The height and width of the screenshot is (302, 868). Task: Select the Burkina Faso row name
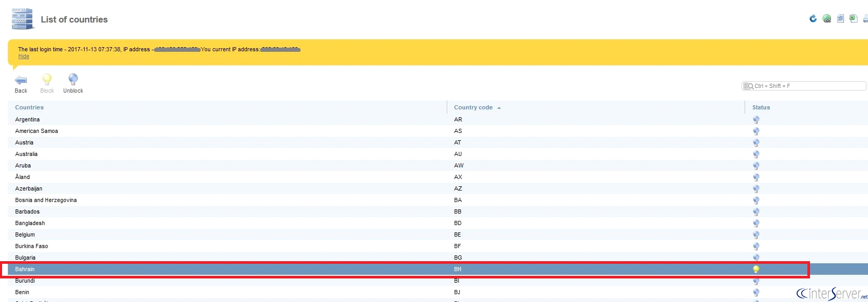(x=31, y=246)
